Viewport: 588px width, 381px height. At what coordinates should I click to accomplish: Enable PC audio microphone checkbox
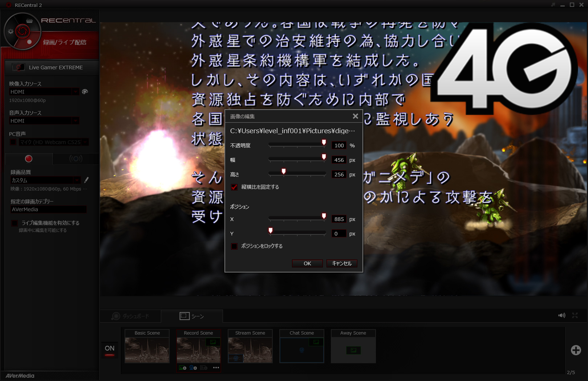[x=13, y=142]
